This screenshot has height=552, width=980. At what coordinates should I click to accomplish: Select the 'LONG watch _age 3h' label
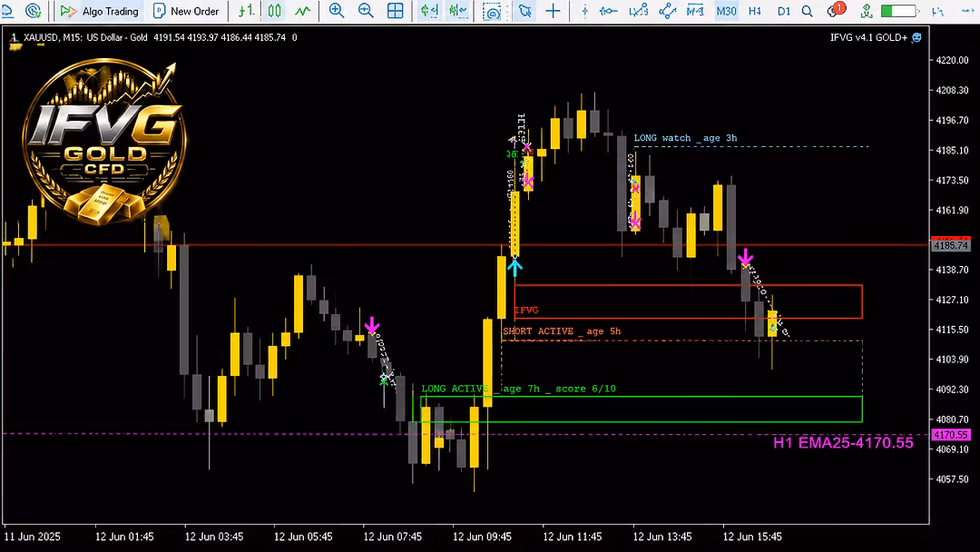[x=685, y=138]
